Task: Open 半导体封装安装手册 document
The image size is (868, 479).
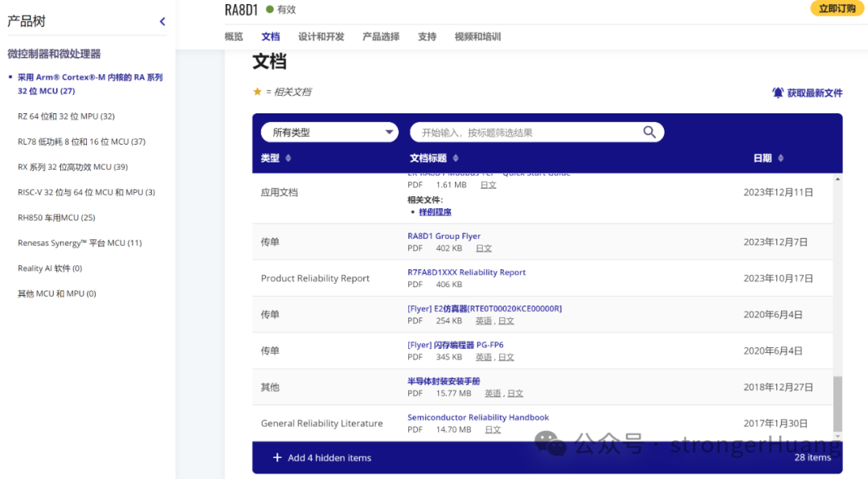Action: pyautogui.click(x=444, y=381)
